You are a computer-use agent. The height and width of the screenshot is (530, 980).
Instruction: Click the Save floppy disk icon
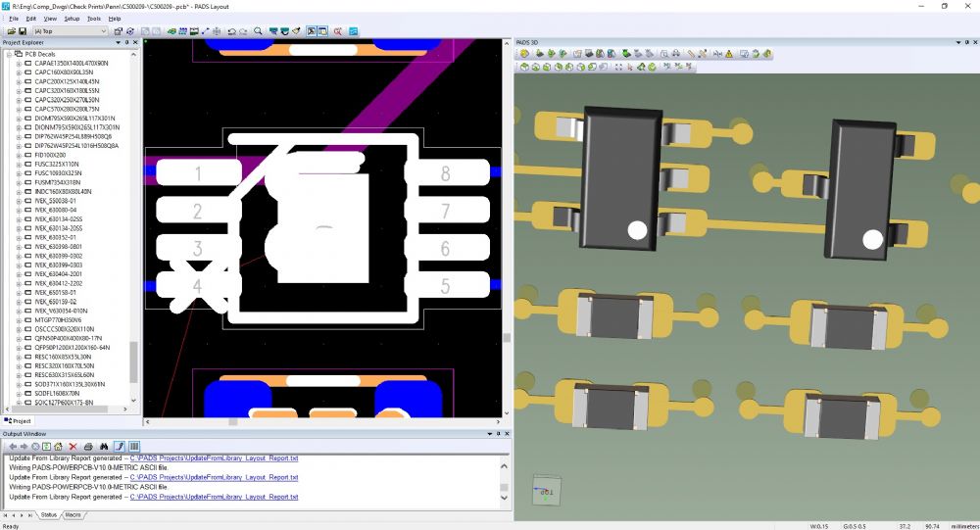(x=23, y=31)
